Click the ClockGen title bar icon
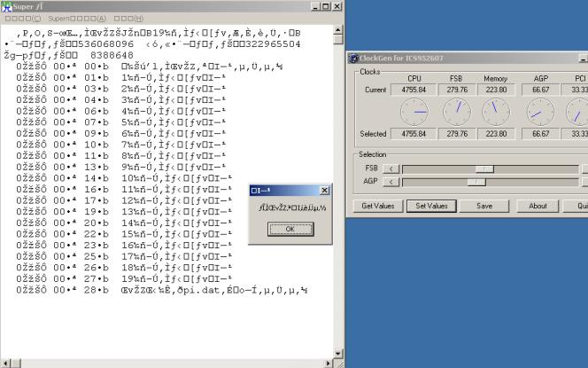The image size is (588, 368). coord(352,58)
